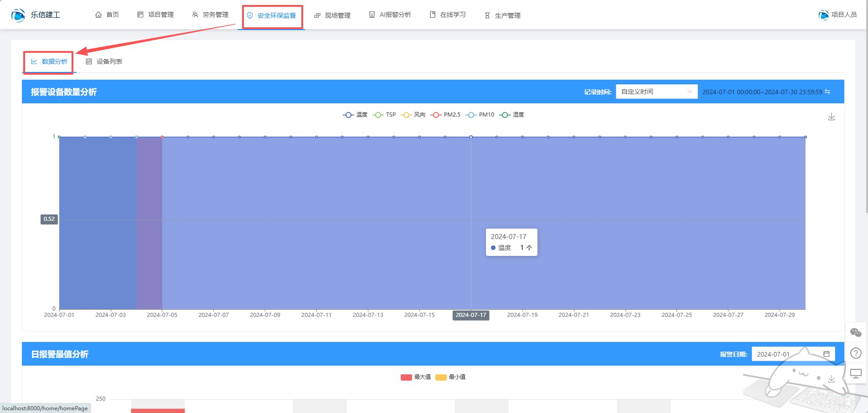This screenshot has height=413, width=868.
Task: Open the 项目管理 navigation menu
Action: click(x=155, y=15)
